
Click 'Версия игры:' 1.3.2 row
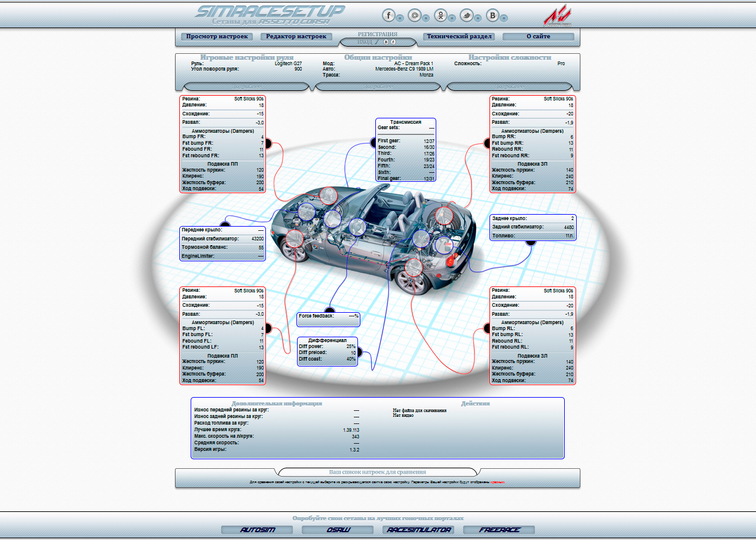pyautogui.click(x=277, y=450)
